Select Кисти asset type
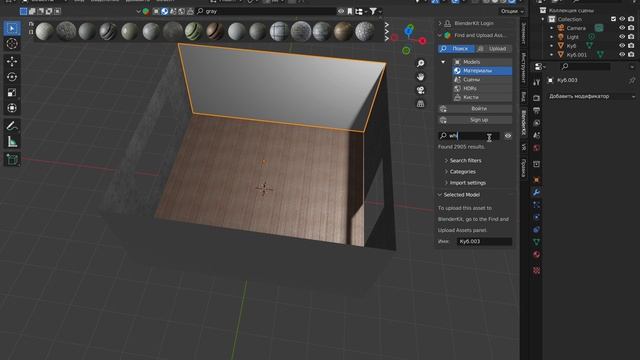The width and height of the screenshot is (640, 360). click(482, 98)
